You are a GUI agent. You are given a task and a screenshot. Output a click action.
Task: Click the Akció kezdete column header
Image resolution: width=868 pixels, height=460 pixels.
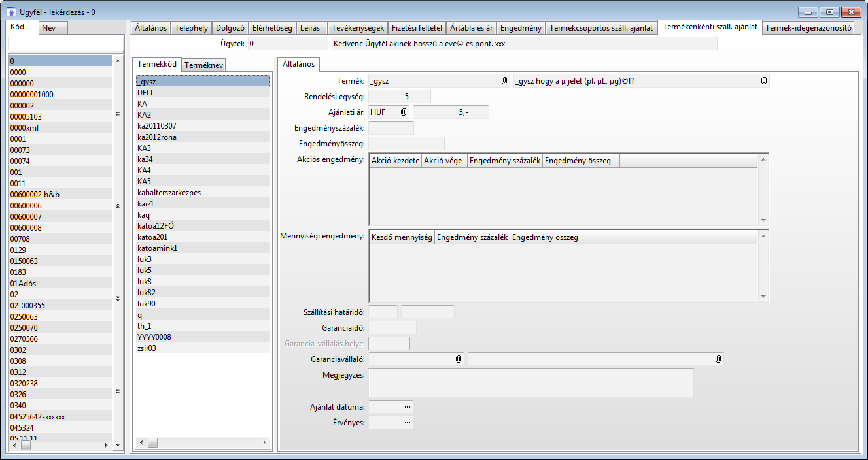396,161
